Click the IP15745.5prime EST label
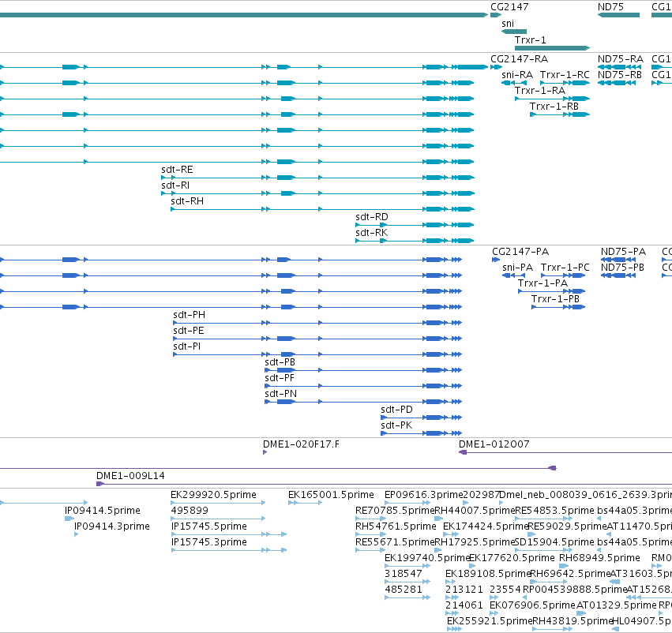 209,526
